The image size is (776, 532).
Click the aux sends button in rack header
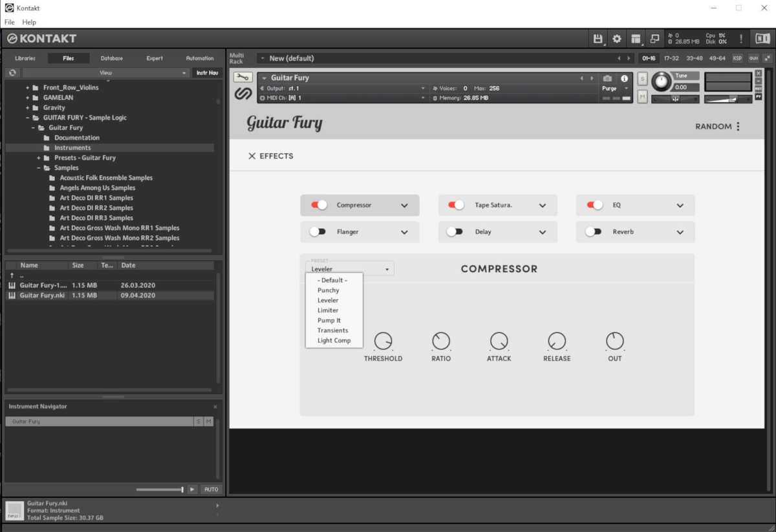(753, 58)
